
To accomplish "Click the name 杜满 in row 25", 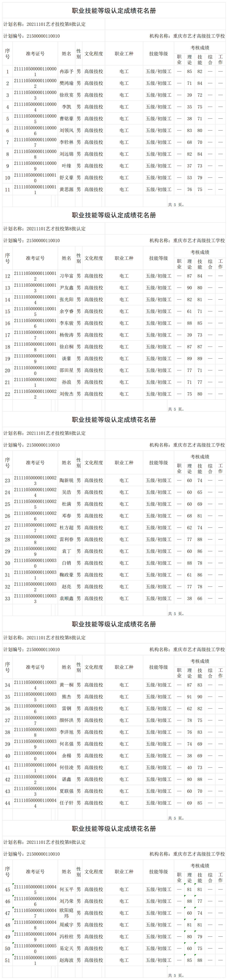I will (x=67, y=504).
